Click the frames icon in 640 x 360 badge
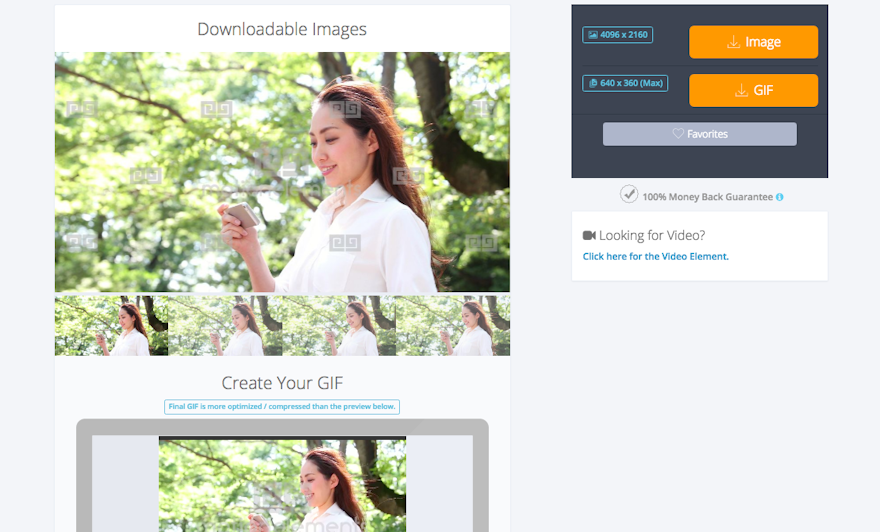880x532 pixels. pyautogui.click(x=593, y=83)
